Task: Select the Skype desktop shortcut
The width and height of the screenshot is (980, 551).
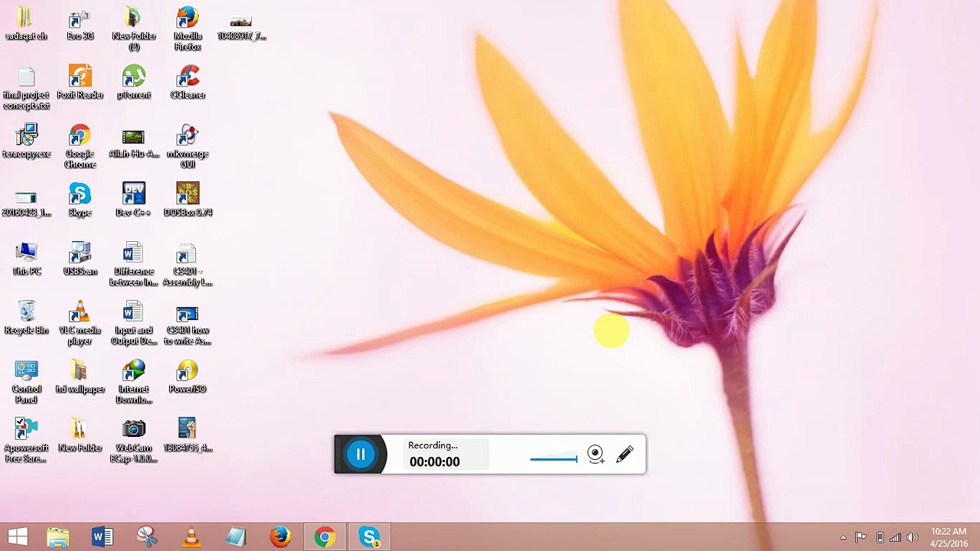Action: tap(80, 201)
